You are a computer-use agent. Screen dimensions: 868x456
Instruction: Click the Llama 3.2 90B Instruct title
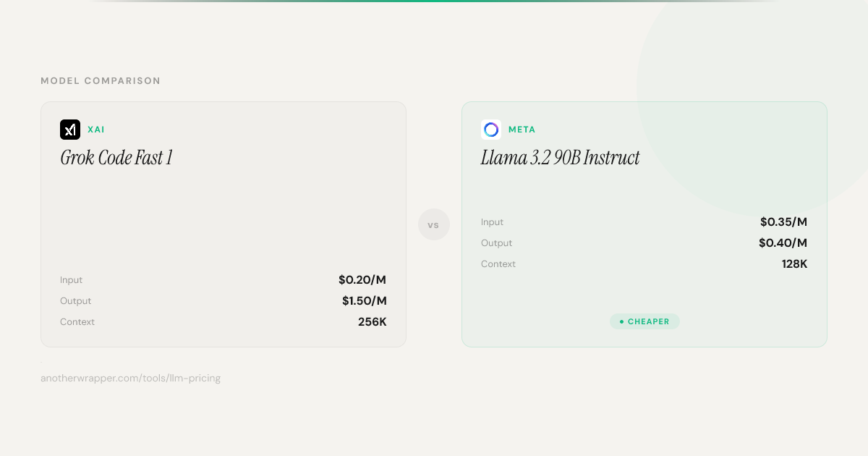[x=560, y=158]
